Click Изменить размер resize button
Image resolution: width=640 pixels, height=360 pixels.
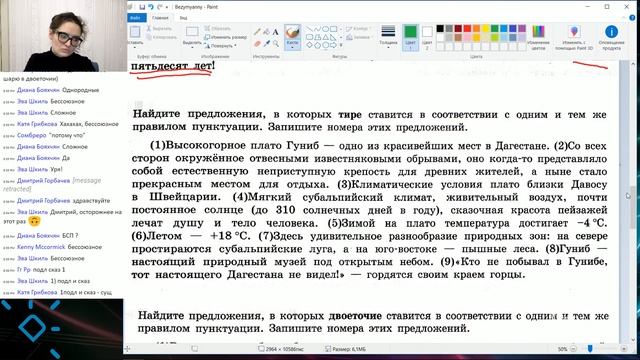(226, 37)
